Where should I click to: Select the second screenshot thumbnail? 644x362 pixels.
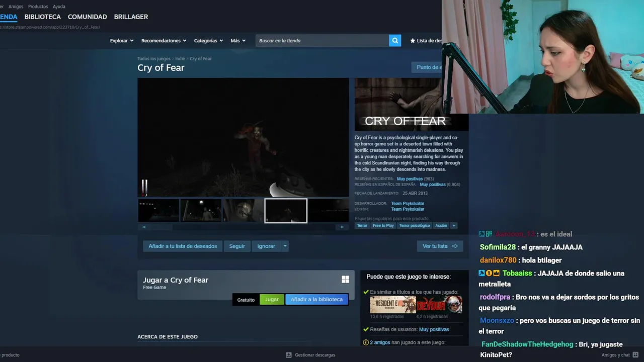tap(201, 211)
